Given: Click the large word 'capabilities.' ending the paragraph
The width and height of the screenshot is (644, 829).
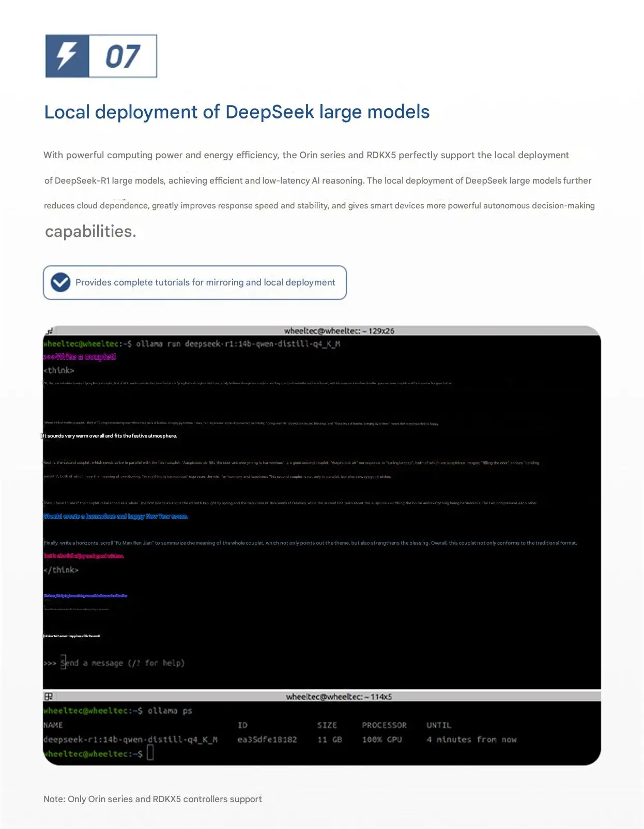Looking at the screenshot, I should click(x=90, y=231).
